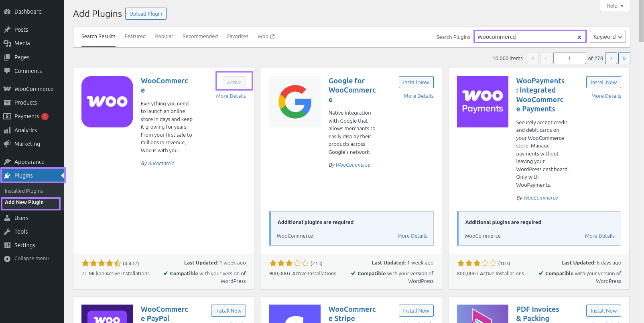This screenshot has width=644, height=323.
Task: Open the Google for WooCommerce title link
Action: coord(352,90)
